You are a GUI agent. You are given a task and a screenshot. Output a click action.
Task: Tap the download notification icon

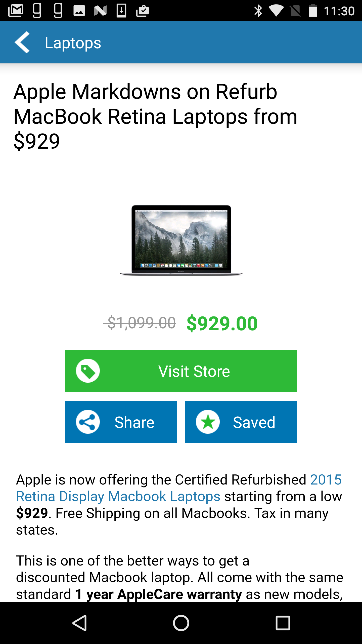[x=121, y=11]
